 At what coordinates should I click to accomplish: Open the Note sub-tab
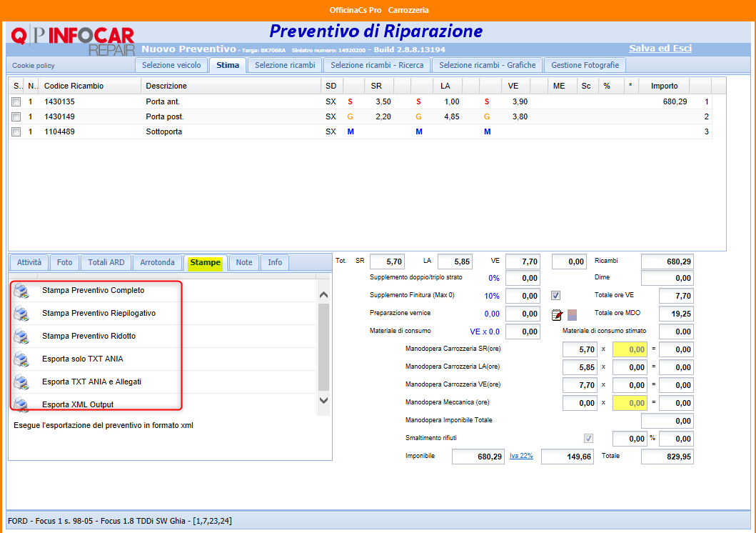(244, 262)
